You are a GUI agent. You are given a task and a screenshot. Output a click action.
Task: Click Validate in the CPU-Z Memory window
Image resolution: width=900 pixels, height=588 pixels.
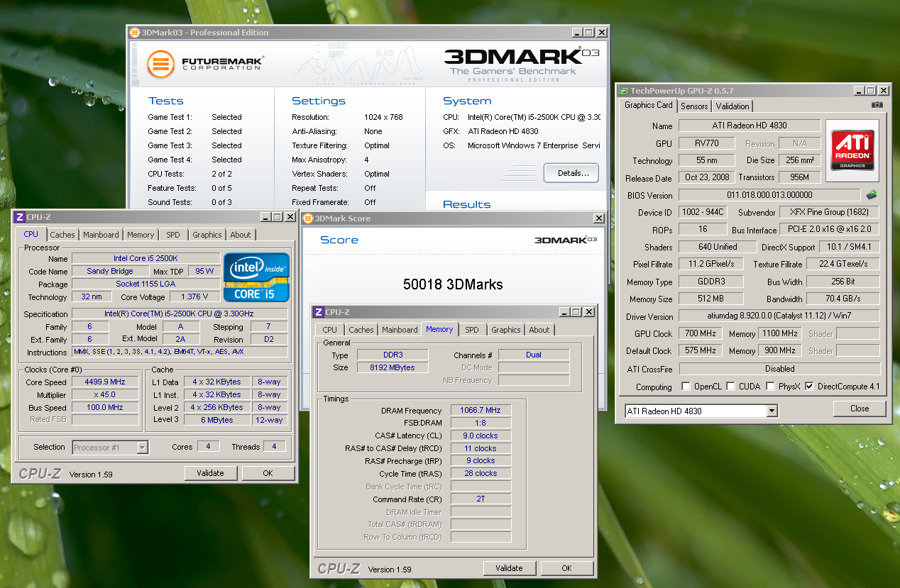click(x=509, y=568)
